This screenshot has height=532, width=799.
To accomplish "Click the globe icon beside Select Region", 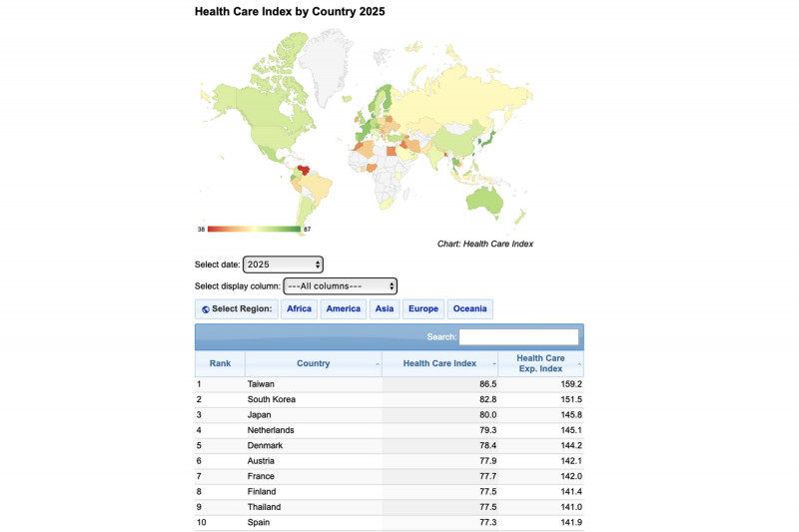I will pyautogui.click(x=206, y=309).
